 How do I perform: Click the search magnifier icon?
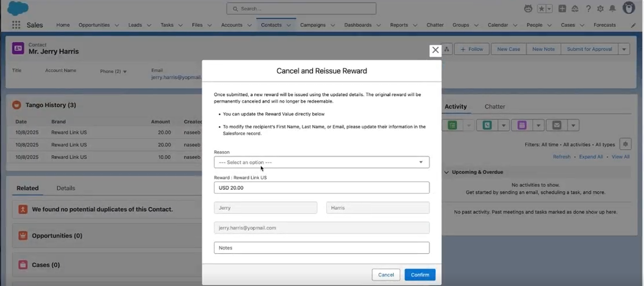[235, 9]
